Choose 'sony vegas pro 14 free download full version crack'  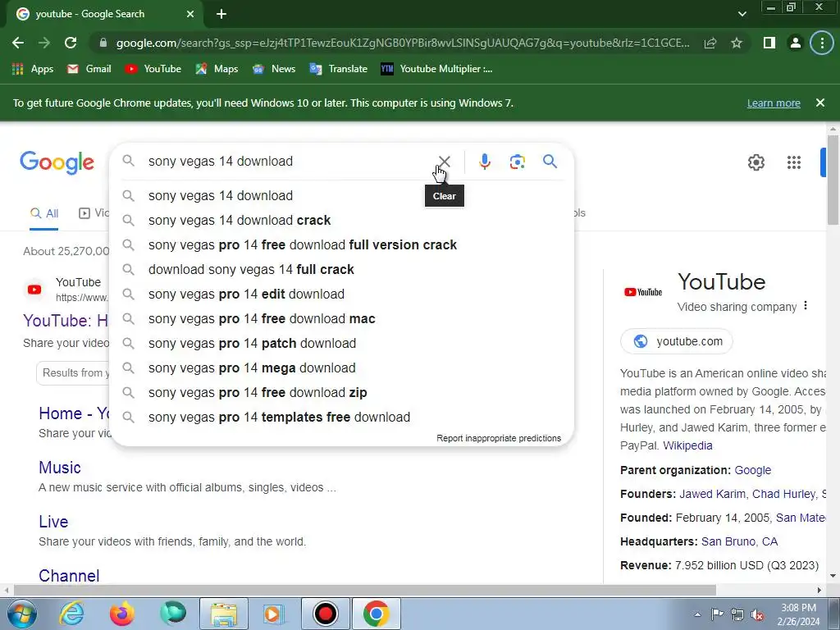click(342, 244)
